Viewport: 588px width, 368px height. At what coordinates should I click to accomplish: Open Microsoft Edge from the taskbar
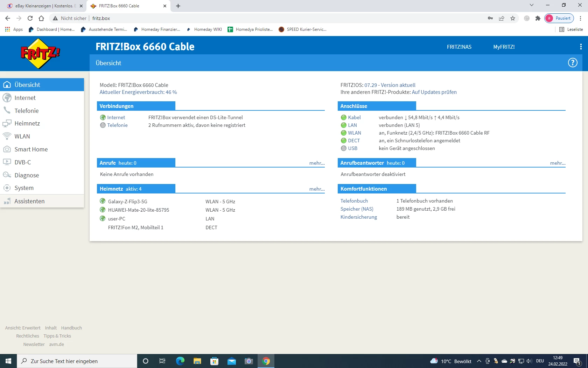pos(180,361)
